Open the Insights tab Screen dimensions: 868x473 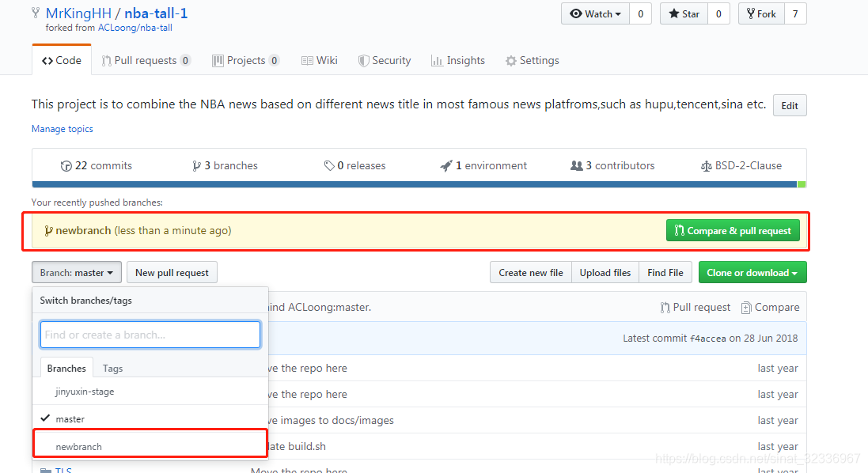[x=458, y=60]
